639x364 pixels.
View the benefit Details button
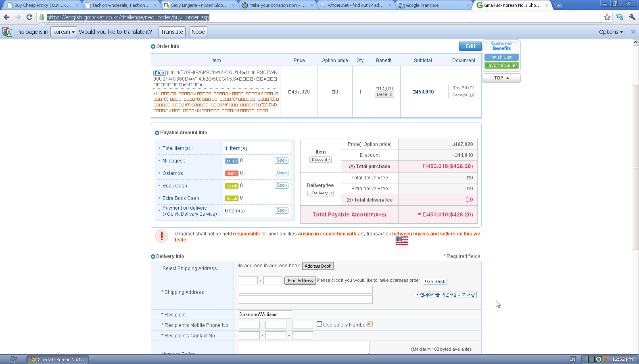pyautogui.click(x=384, y=95)
